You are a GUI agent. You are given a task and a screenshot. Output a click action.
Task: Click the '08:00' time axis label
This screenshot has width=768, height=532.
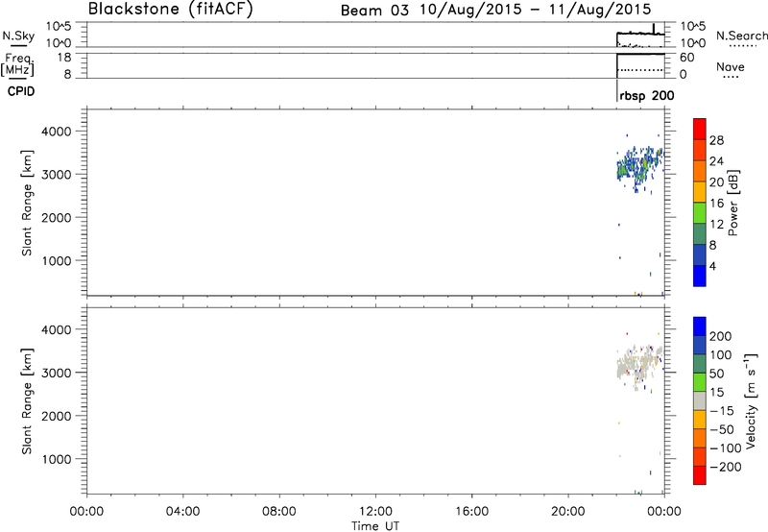(278, 512)
